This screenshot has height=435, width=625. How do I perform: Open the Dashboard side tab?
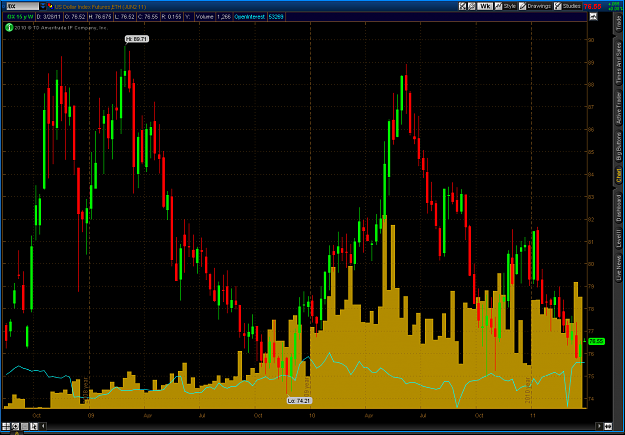coord(619,208)
